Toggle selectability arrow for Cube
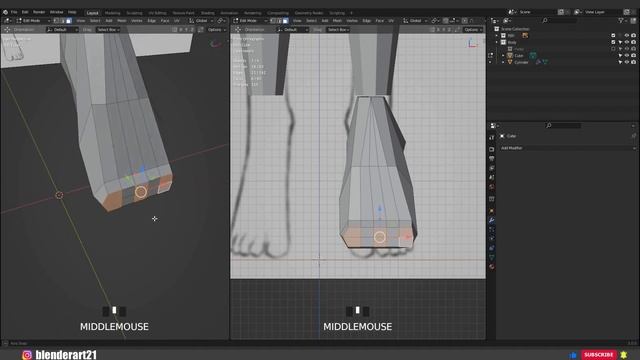This screenshot has height=360, width=640. (x=620, y=56)
